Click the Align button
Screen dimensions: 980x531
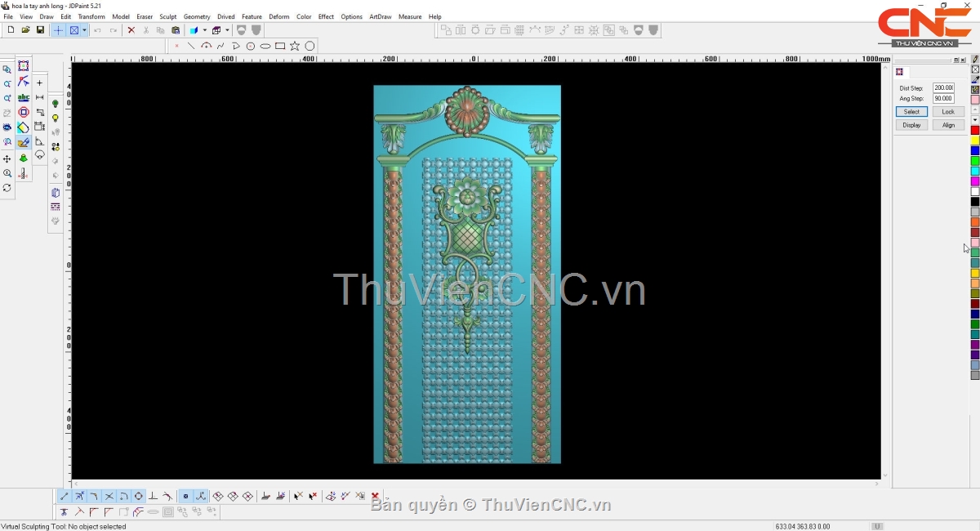948,125
